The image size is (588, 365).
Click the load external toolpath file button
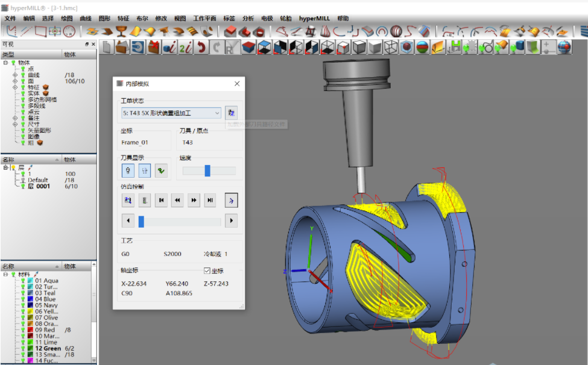[232, 113]
